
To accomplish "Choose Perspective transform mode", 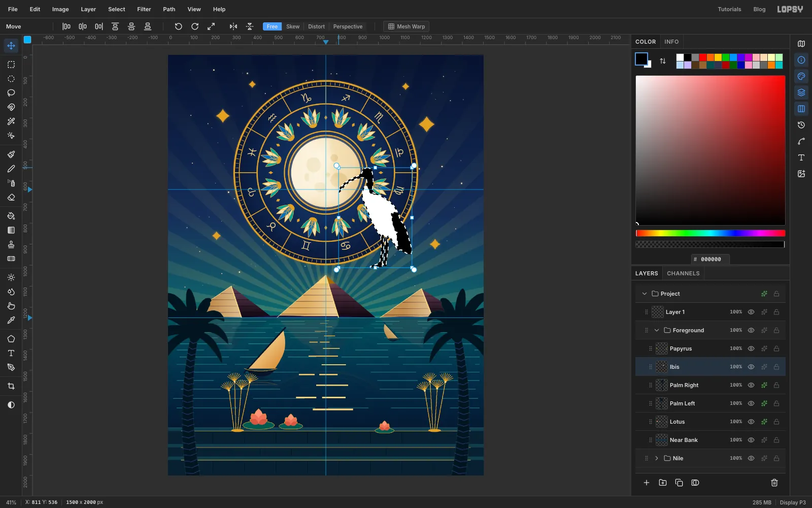I will [x=348, y=26].
